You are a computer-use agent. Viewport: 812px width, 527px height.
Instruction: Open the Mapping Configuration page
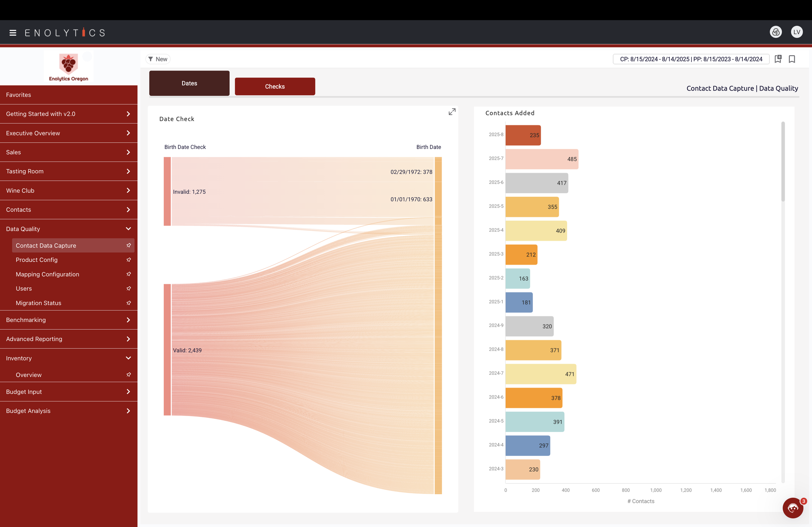47,274
